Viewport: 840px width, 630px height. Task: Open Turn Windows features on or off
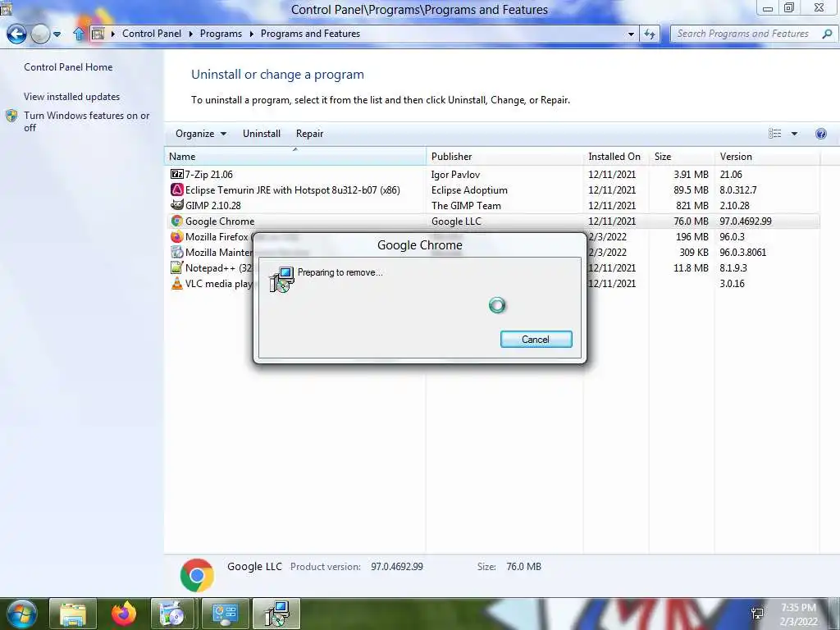tap(87, 121)
